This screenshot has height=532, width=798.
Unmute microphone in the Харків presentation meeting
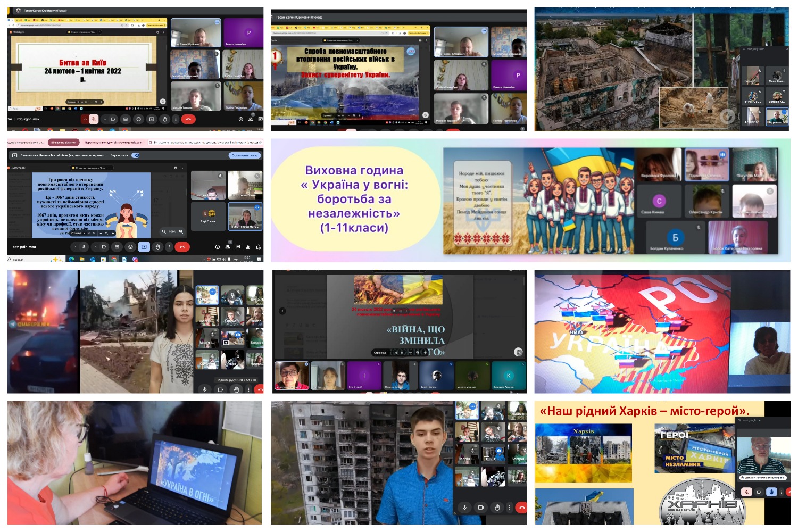click(746, 492)
